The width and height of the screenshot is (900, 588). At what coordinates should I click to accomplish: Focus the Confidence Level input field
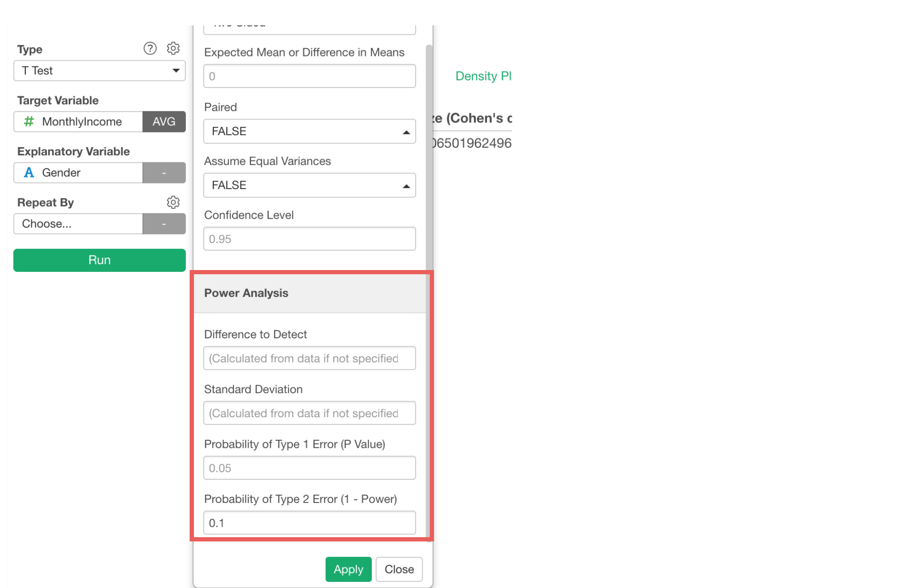tap(309, 239)
